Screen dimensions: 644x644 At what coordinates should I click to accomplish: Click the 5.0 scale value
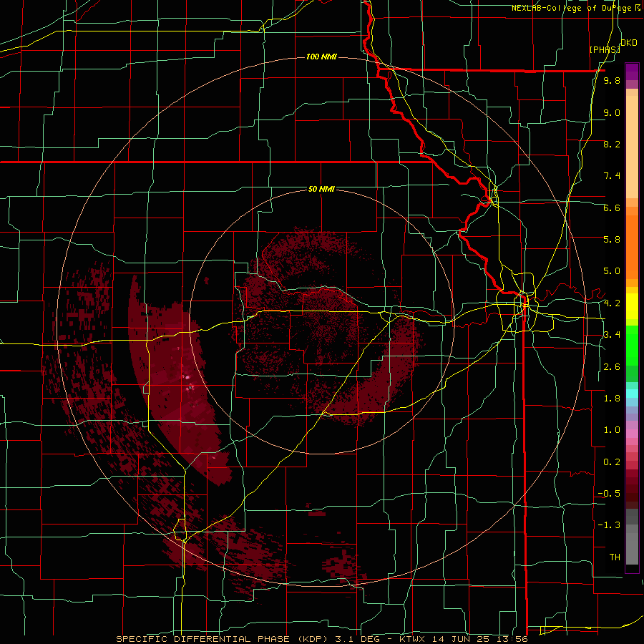click(612, 271)
